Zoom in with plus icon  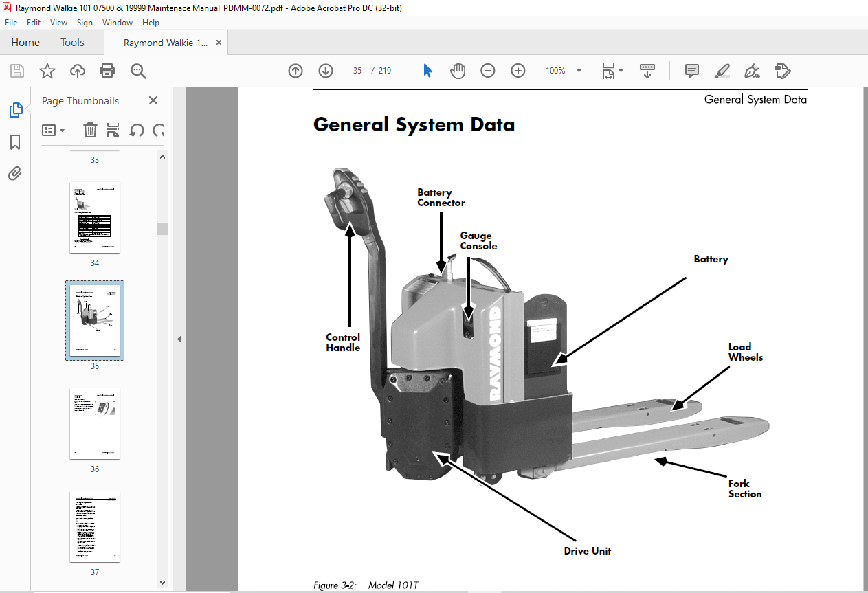518,71
